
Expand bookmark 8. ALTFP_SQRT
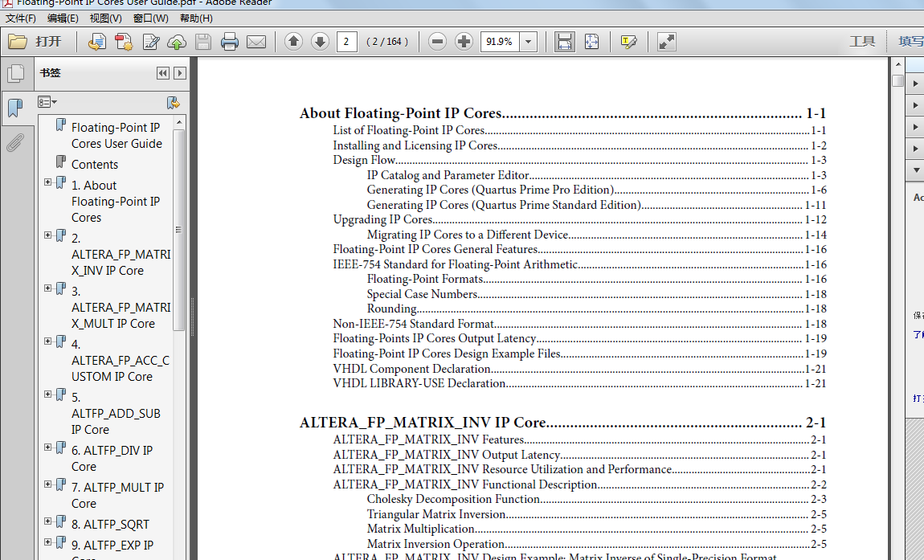click(47, 521)
